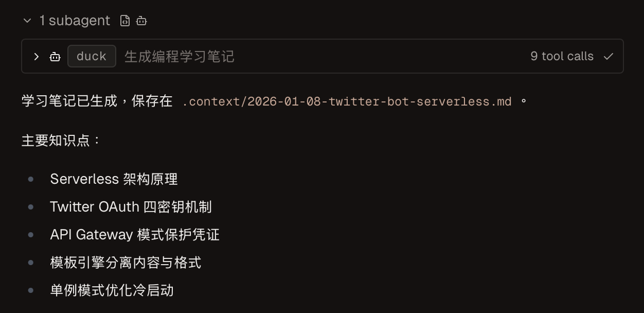Select the task title 生成编程学习笔记
644x313 pixels.
coord(179,57)
